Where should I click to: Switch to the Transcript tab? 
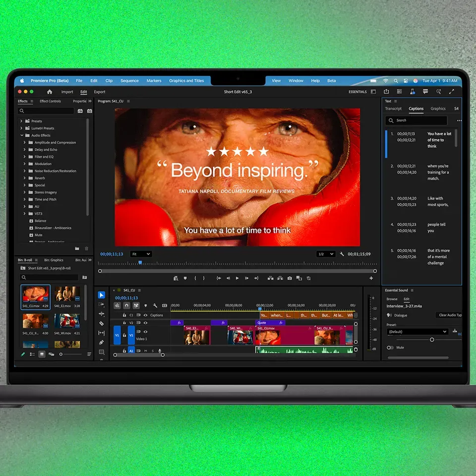click(x=393, y=109)
